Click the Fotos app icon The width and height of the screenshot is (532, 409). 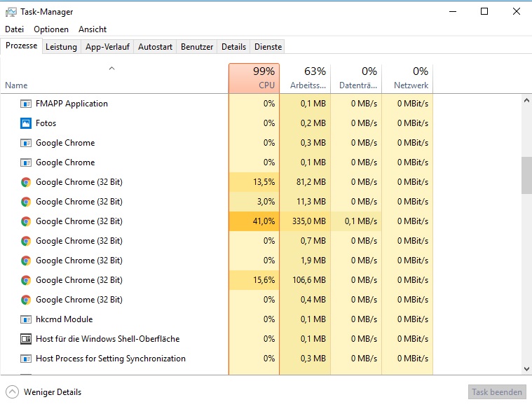(x=26, y=123)
